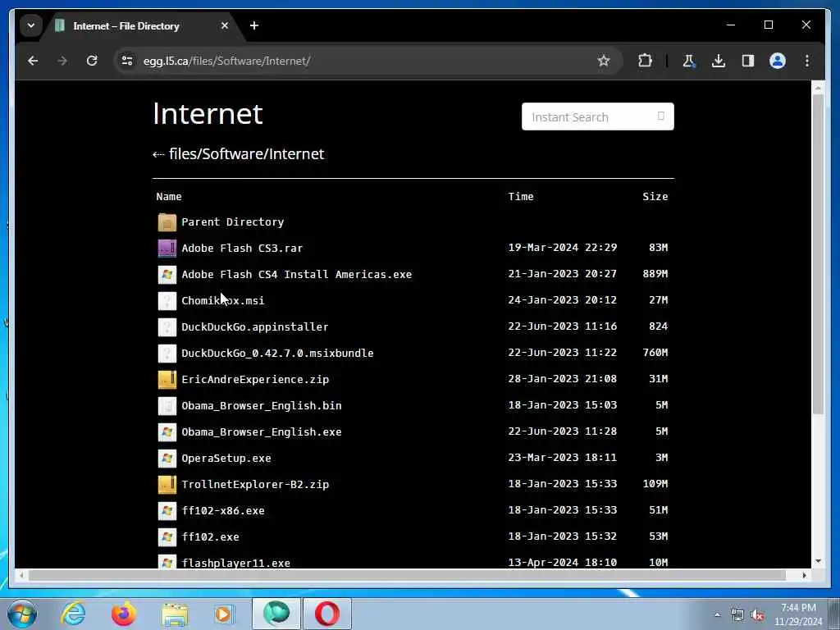The height and width of the screenshot is (630, 840).
Task: Download flashplayer11.exe
Action: click(x=235, y=563)
